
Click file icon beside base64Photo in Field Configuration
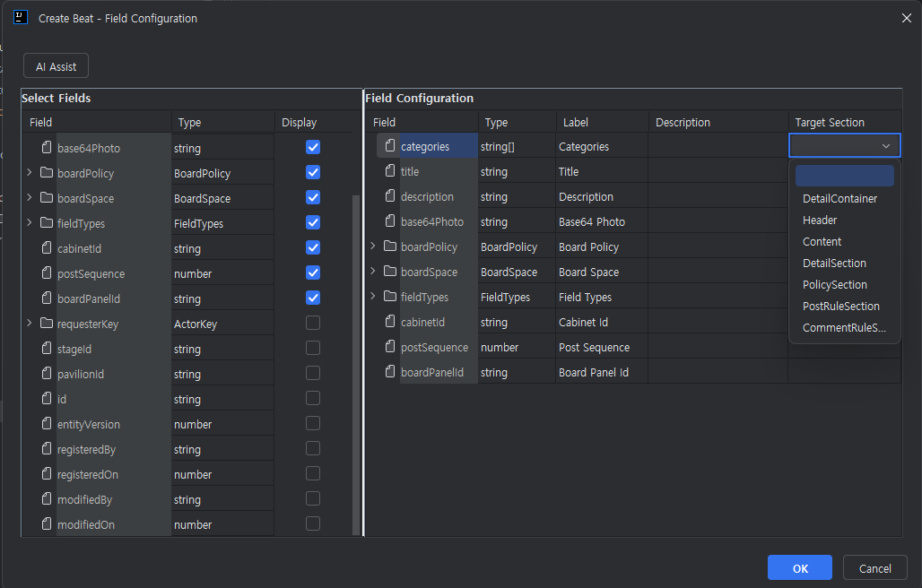390,220
